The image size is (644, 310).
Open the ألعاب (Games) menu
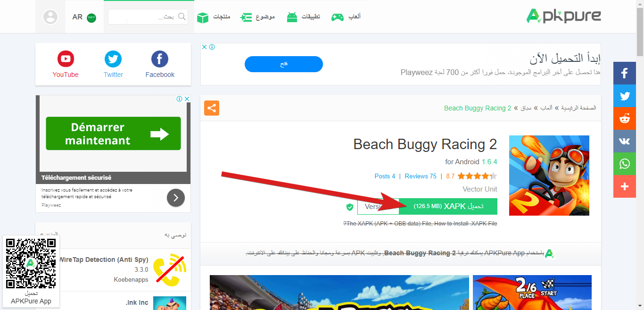coord(346,17)
